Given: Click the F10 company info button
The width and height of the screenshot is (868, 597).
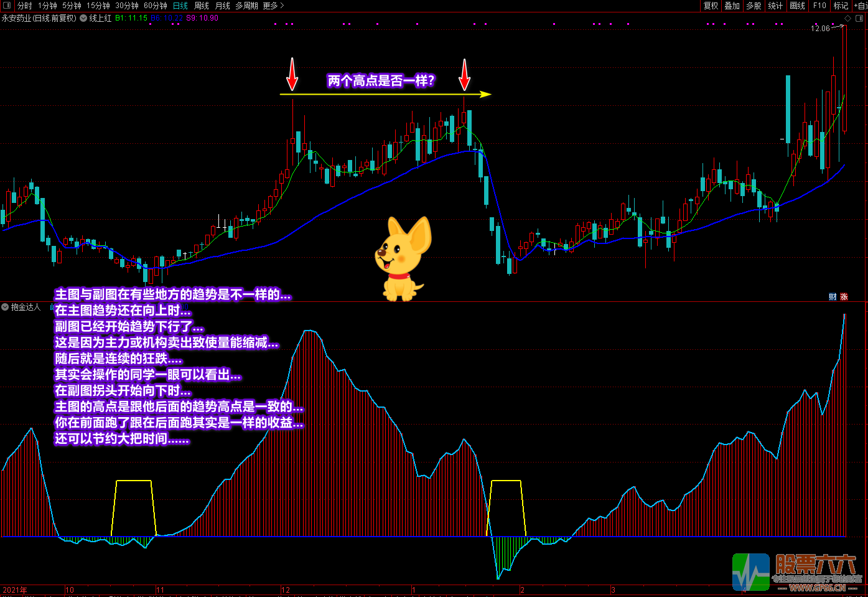Looking at the screenshot, I should click(819, 6).
